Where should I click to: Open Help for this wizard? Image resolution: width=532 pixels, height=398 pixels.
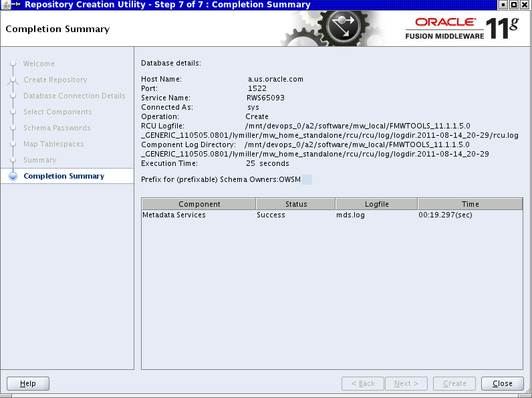click(28, 383)
